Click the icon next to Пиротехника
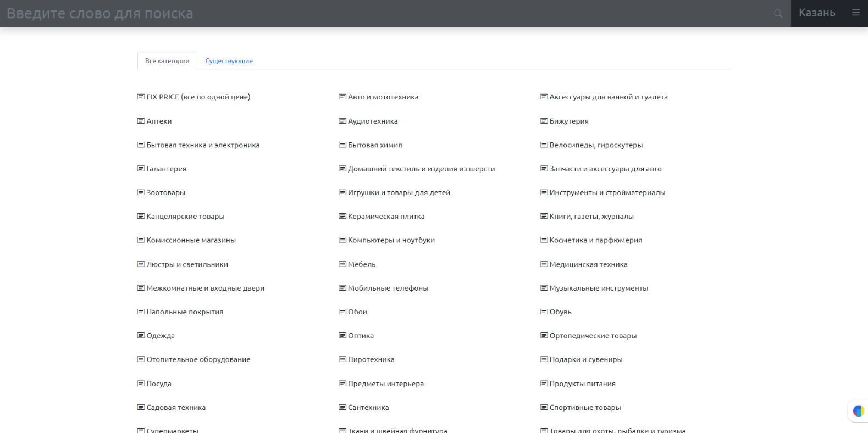Image resolution: width=868 pixels, height=433 pixels. [x=342, y=359]
